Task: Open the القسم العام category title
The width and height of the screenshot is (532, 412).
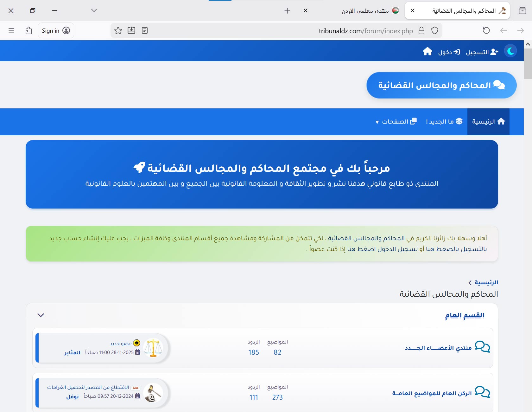Action: [x=465, y=315]
